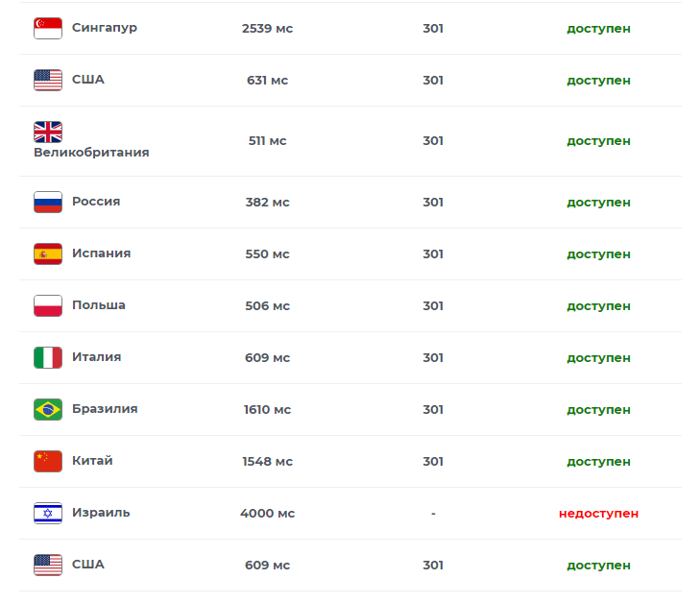700x603 pixels.
Task: Click the United Kingdom flag icon
Action: [48, 132]
